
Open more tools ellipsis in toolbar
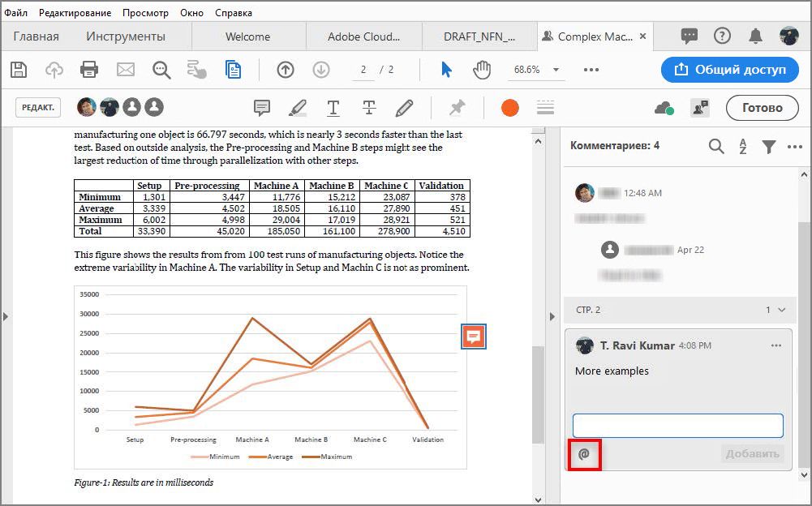[x=591, y=70]
